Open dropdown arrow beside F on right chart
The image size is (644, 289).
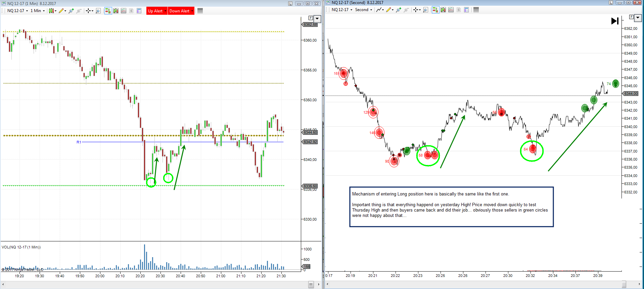638,18
